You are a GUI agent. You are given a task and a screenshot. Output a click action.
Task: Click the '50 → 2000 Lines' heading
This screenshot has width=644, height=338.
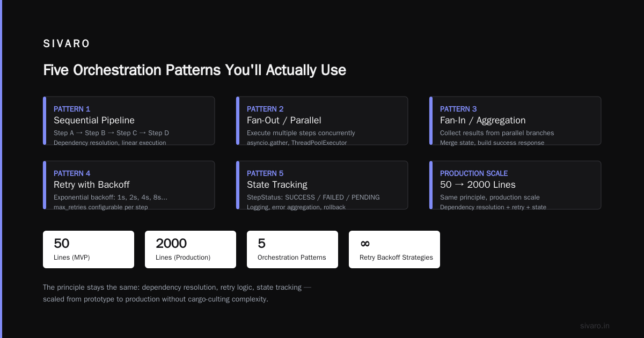478,185
